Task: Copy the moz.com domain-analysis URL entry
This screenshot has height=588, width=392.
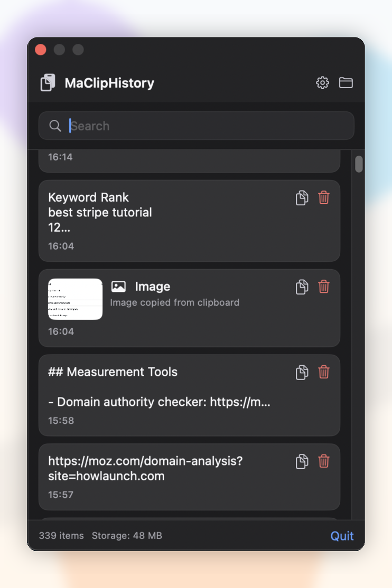Action: point(302,462)
